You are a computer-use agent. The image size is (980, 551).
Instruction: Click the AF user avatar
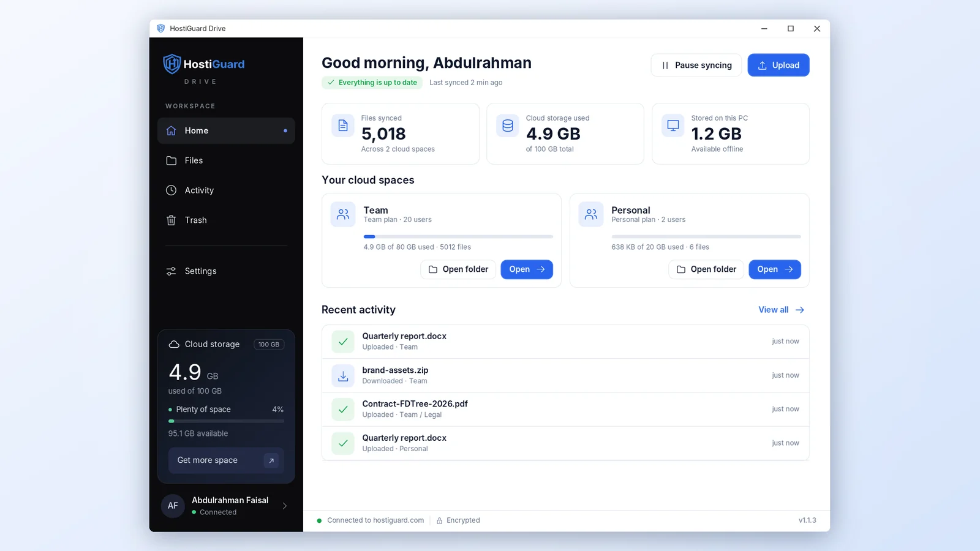coord(173,506)
